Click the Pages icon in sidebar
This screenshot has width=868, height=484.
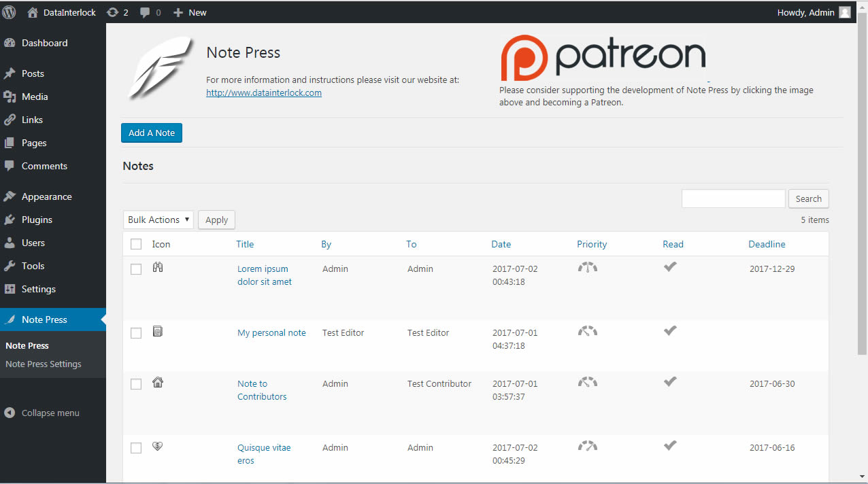coord(10,143)
